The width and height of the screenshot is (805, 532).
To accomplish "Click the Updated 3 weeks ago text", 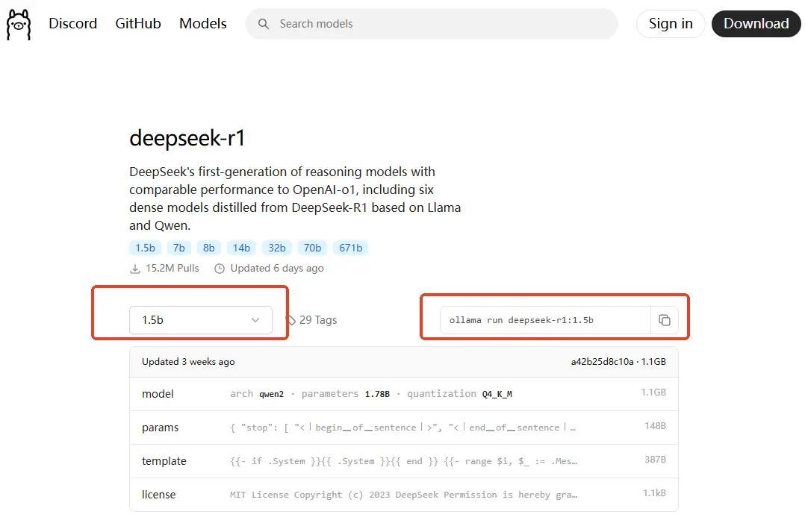I will tap(188, 362).
